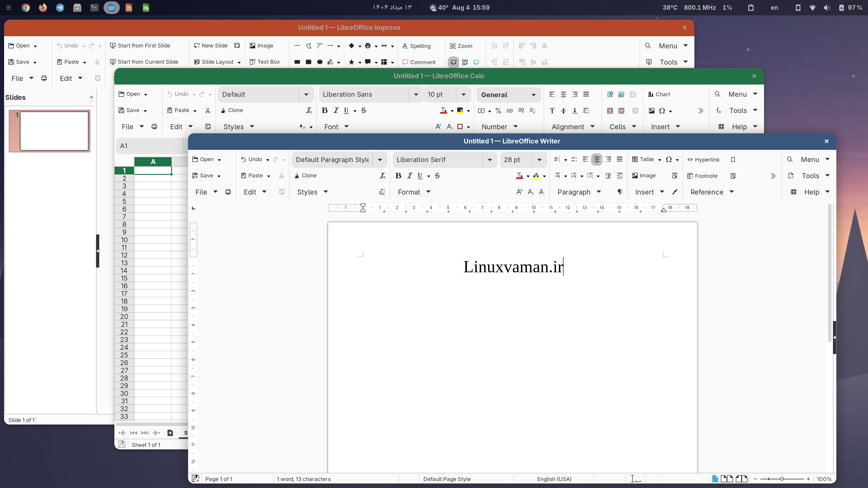Select slide 1 thumbnail in Slides panel
Image resolution: width=868 pixels, height=488 pixels.
50,131
